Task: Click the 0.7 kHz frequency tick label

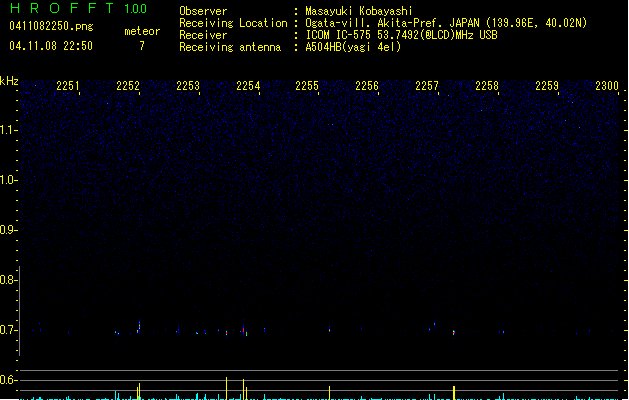Action: point(7,330)
